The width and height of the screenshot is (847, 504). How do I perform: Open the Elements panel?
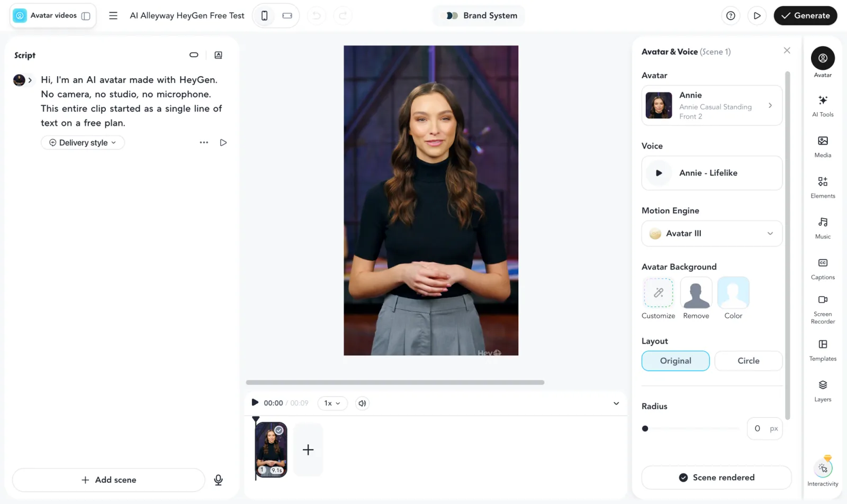tap(823, 187)
